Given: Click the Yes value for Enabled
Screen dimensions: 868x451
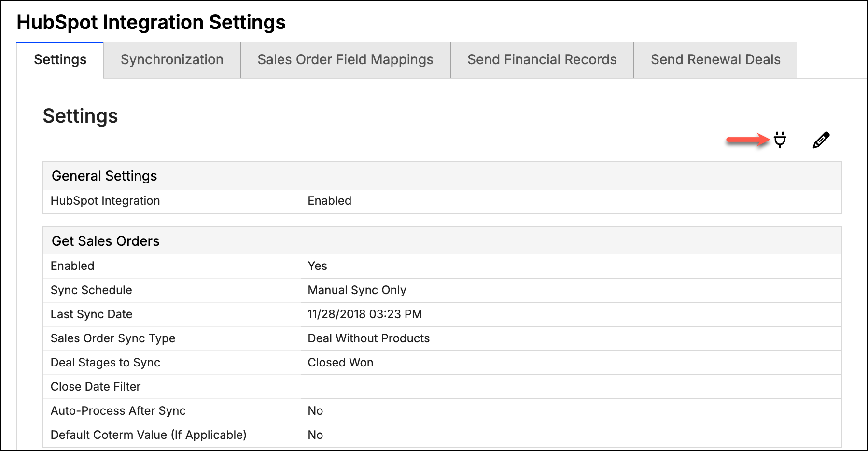Looking at the screenshot, I should pyautogui.click(x=317, y=266).
